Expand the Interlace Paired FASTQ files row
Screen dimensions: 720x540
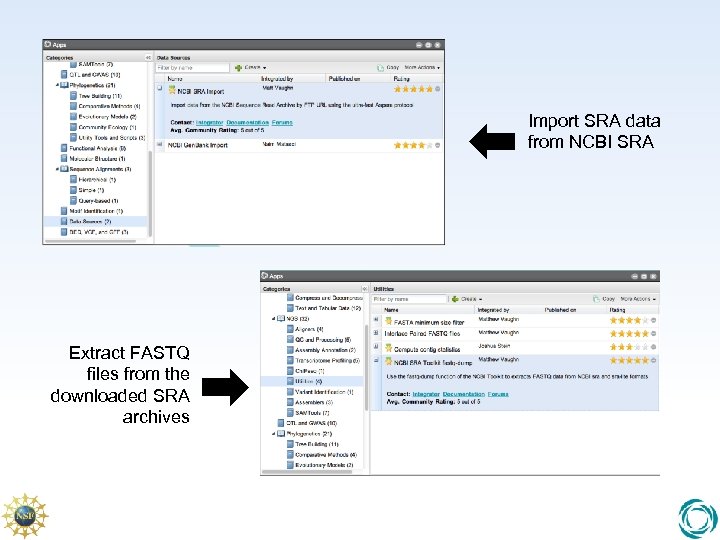(376, 333)
